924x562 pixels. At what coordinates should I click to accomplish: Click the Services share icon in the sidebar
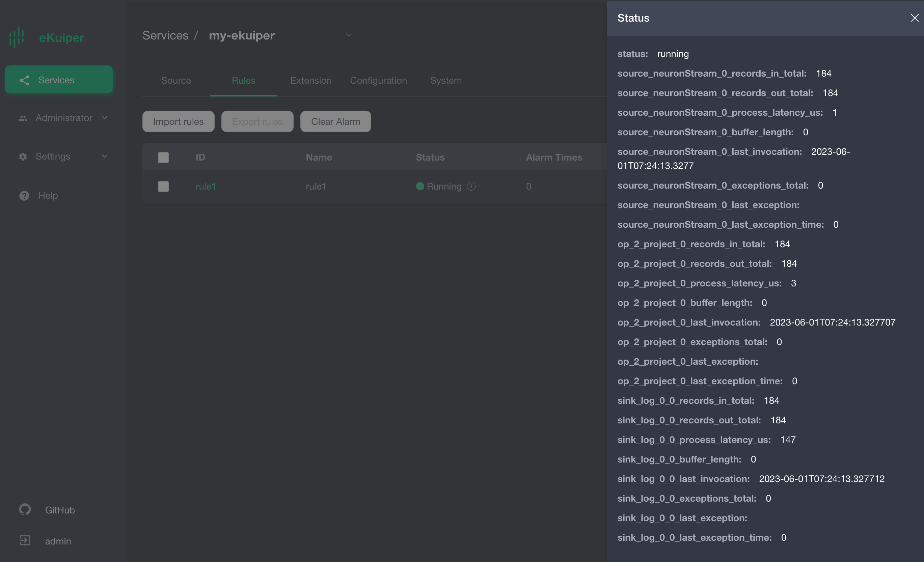pyautogui.click(x=24, y=80)
